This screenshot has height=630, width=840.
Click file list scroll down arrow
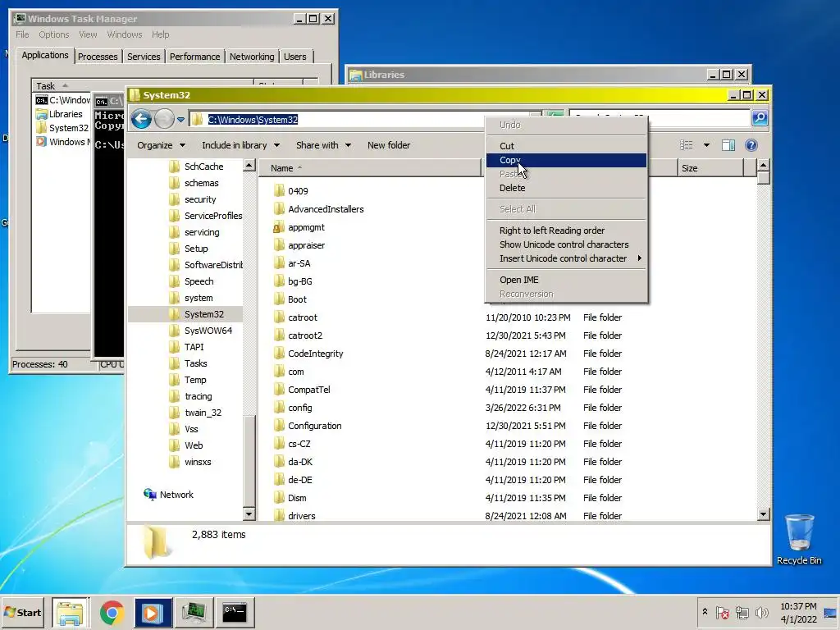764,514
